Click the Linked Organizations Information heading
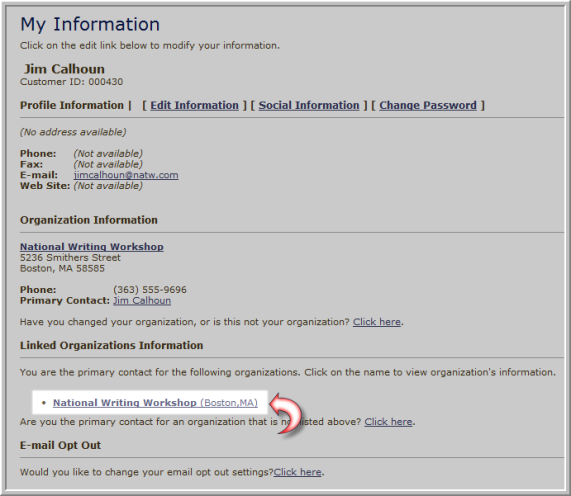The width and height of the screenshot is (571, 496). click(x=111, y=345)
